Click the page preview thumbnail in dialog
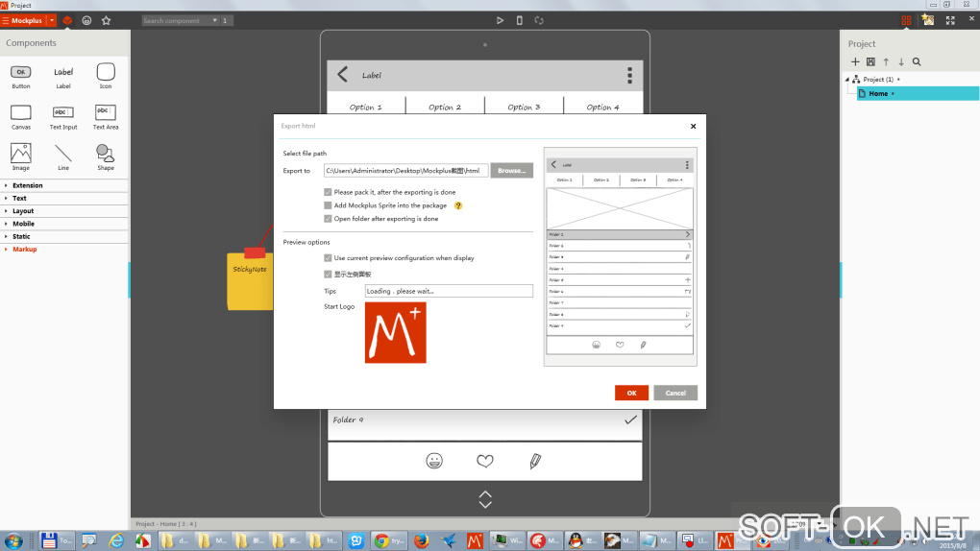980x551 pixels. click(620, 256)
